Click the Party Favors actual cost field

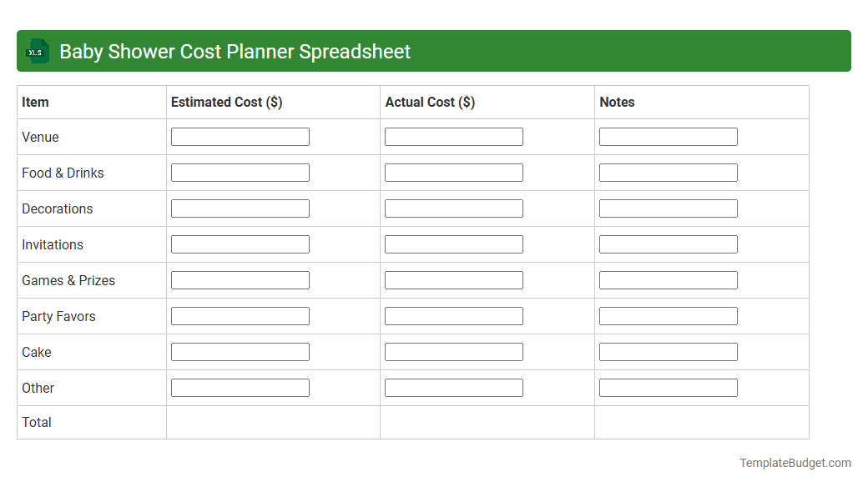pos(453,315)
